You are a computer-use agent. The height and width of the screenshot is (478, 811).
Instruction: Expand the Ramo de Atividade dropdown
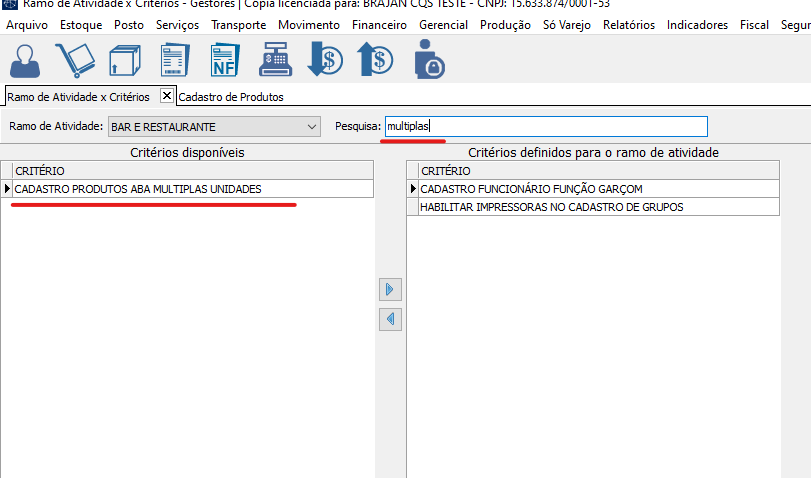pos(311,127)
